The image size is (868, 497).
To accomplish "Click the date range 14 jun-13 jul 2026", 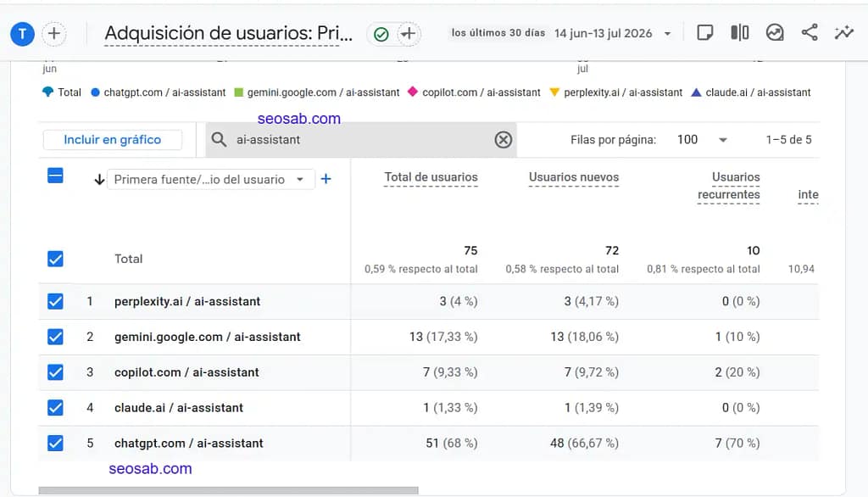I will [x=603, y=33].
